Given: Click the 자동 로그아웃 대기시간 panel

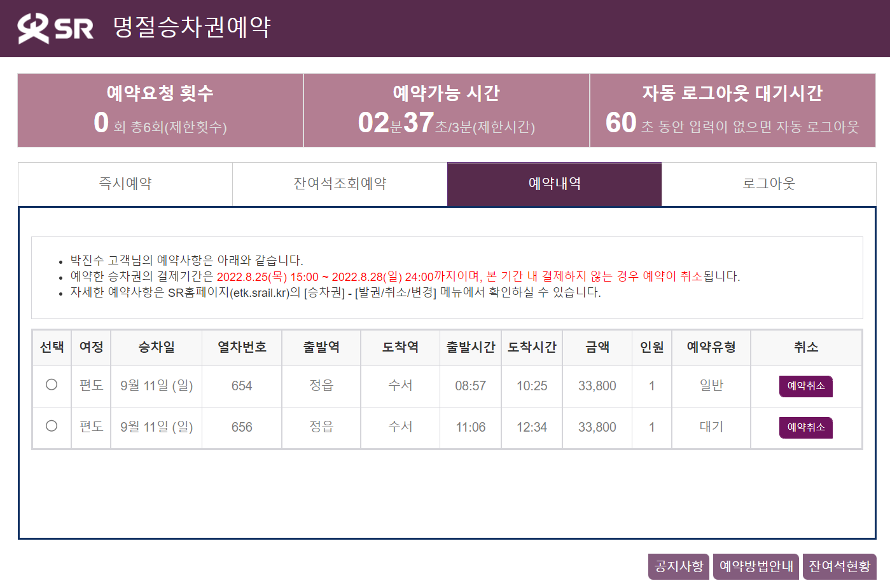Looking at the screenshot, I should [732, 111].
